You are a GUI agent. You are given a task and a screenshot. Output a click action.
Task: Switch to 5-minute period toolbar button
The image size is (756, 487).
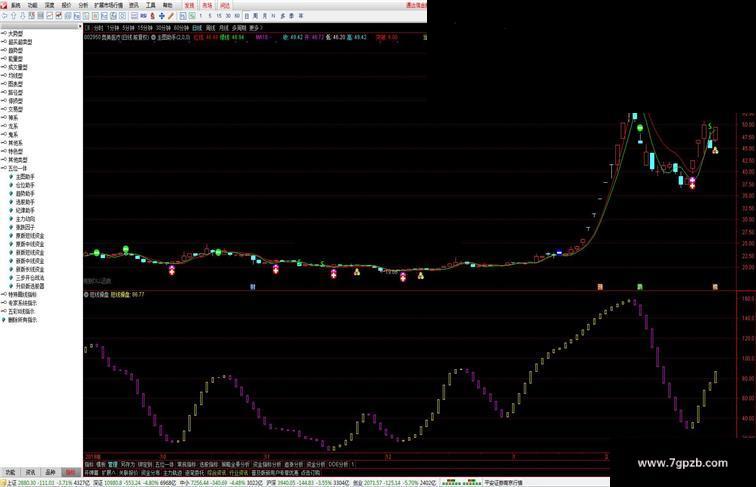(x=209, y=16)
